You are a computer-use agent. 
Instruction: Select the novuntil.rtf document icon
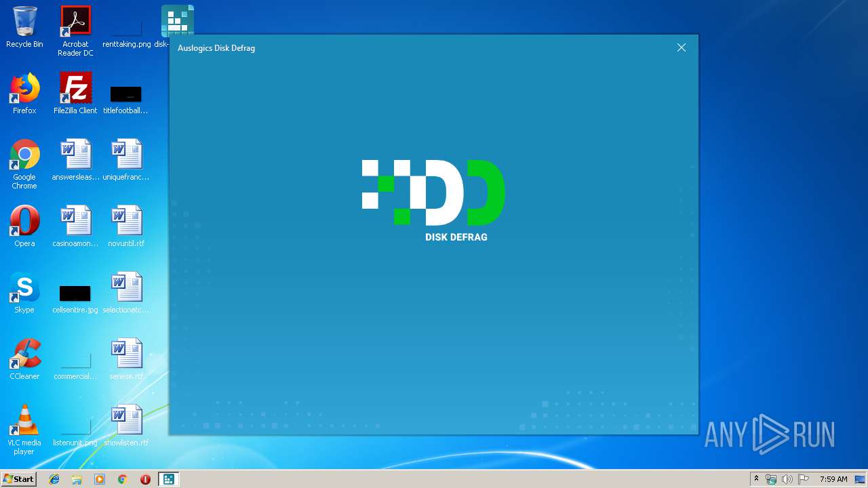[126, 226]
